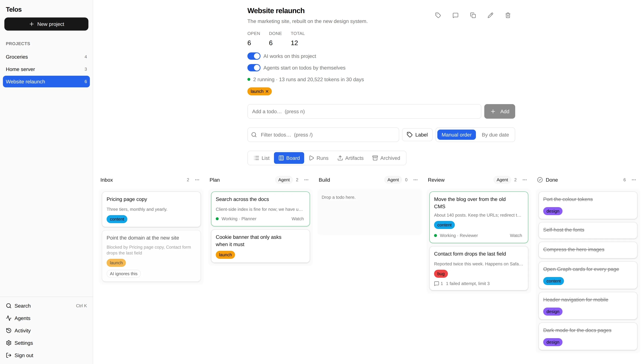
Task: Sort todos By due date
Action: pos(495,135)
